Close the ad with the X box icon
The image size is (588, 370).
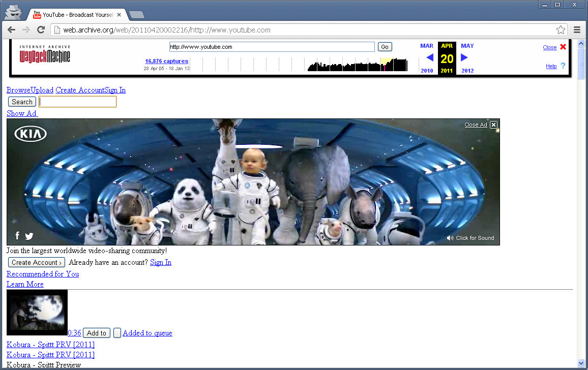coord(493,125)
